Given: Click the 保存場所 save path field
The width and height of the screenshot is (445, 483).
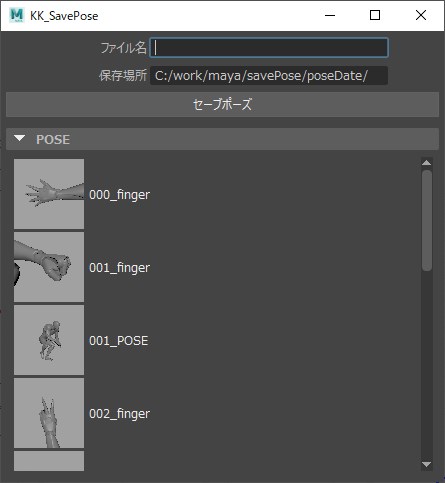Looking at the screenshot, I should point(269,76).
